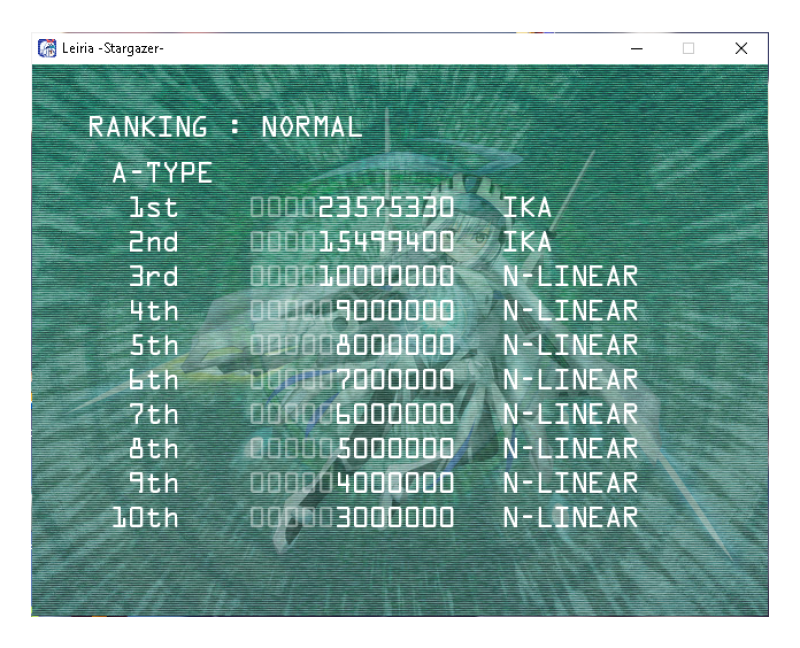Click the '6th' rank label
The image size is (800, 648).
pyautogui.click(x=154, y=380)
